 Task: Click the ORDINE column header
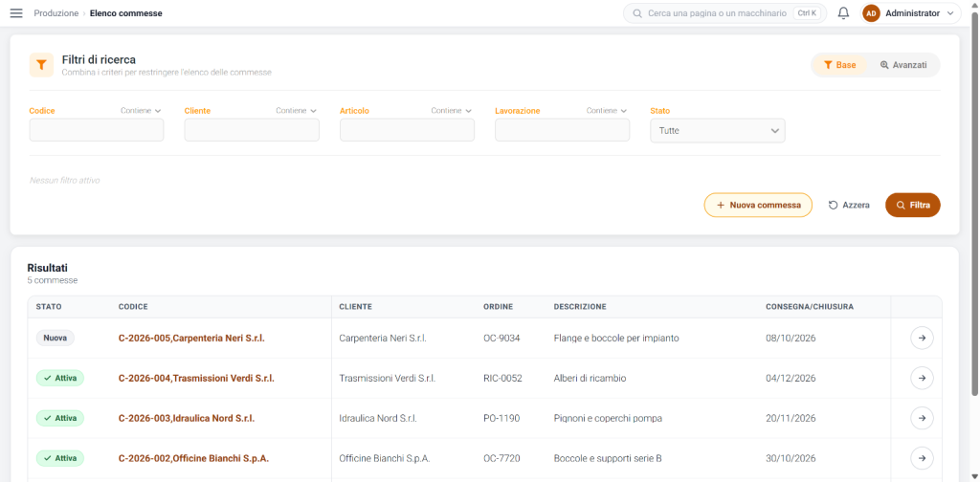pos(498,307)
